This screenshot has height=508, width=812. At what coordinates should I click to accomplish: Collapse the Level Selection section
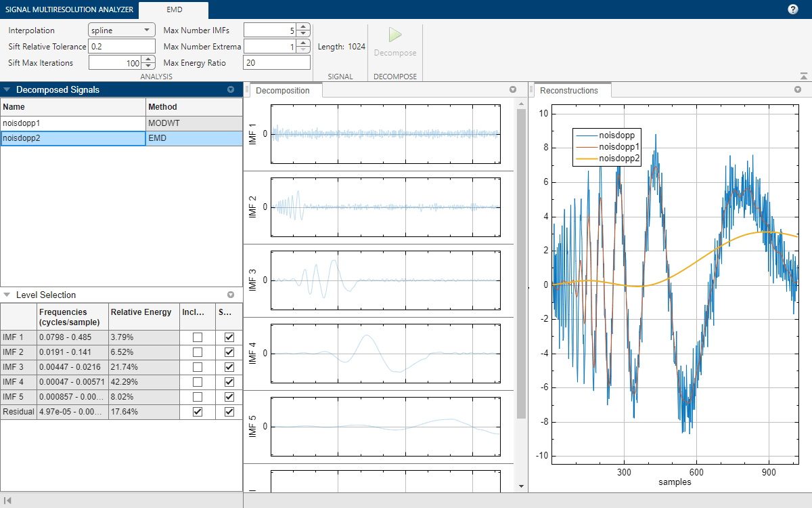7,295
